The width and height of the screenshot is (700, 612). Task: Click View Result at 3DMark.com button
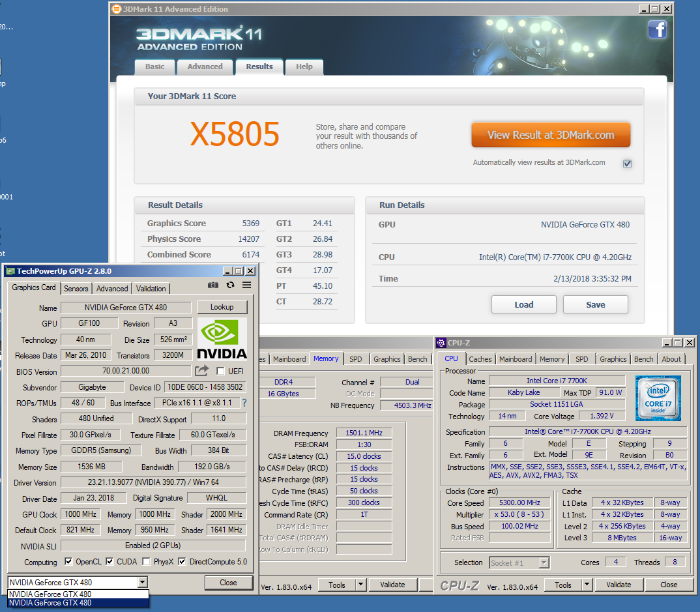click(x=551, y=135)
